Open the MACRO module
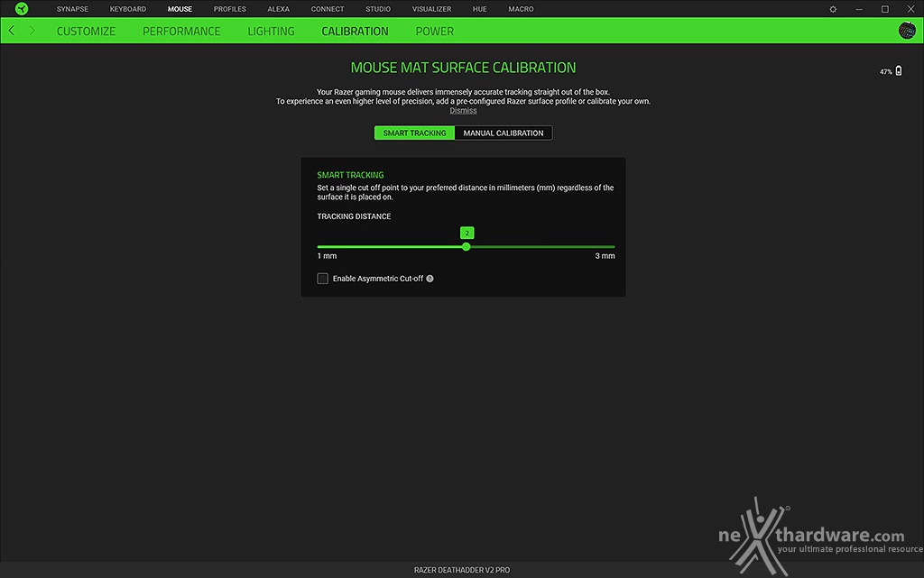This screenshot has height=578, width=924. click(521, 9)
